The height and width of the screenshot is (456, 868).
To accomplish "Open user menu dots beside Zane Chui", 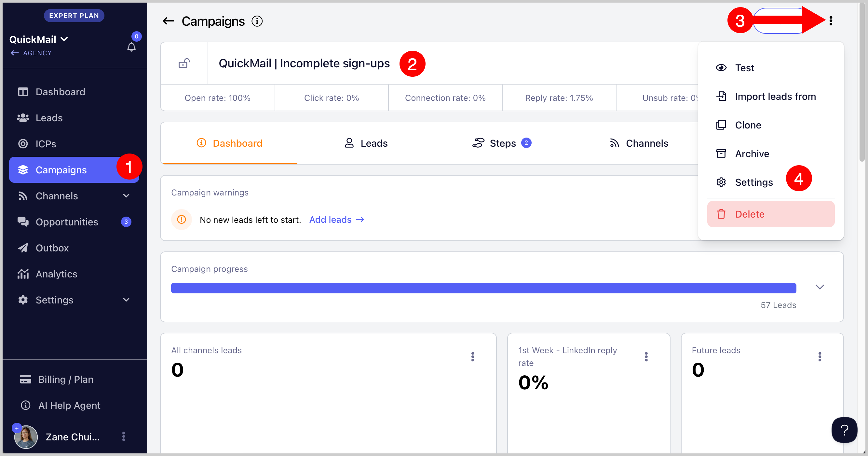I will [124, 436].
